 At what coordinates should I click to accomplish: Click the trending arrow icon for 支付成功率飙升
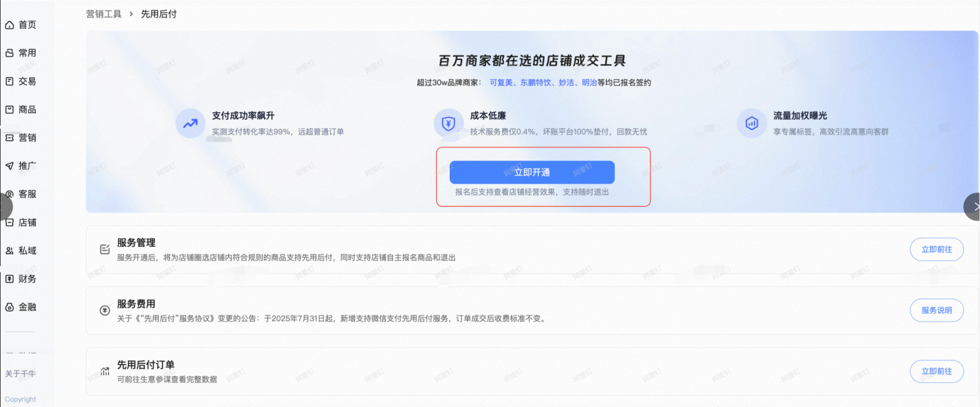[190, 123]
